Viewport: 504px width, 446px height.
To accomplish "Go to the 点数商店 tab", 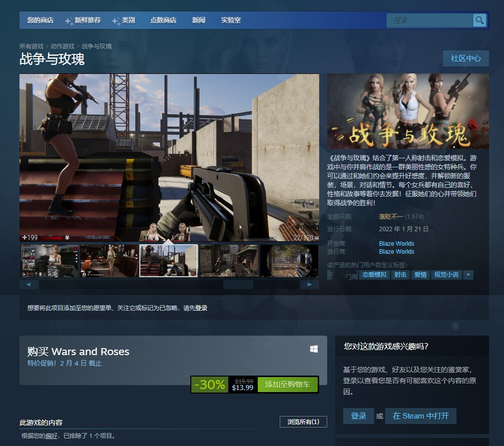I will pos(163,20).
